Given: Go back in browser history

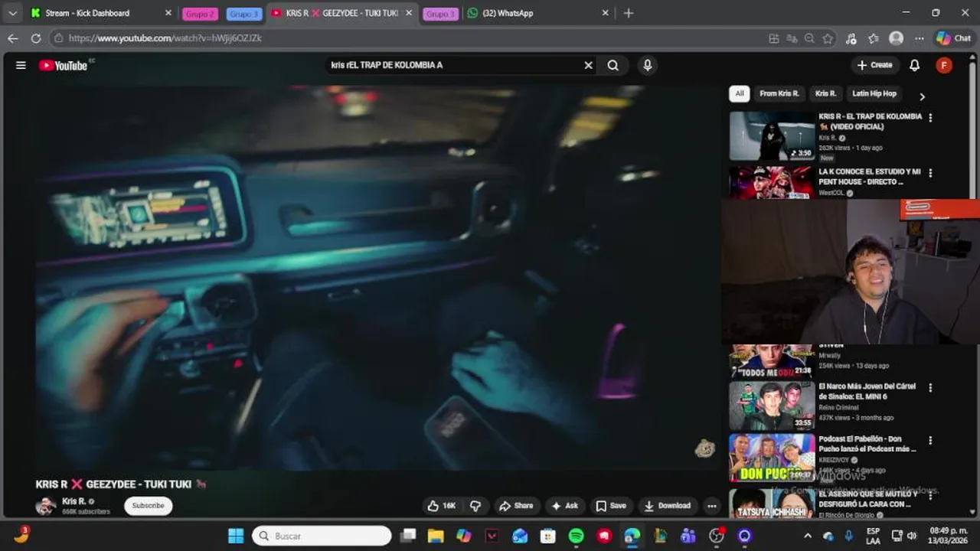Looking at the screenshot, I should point(12,38).
